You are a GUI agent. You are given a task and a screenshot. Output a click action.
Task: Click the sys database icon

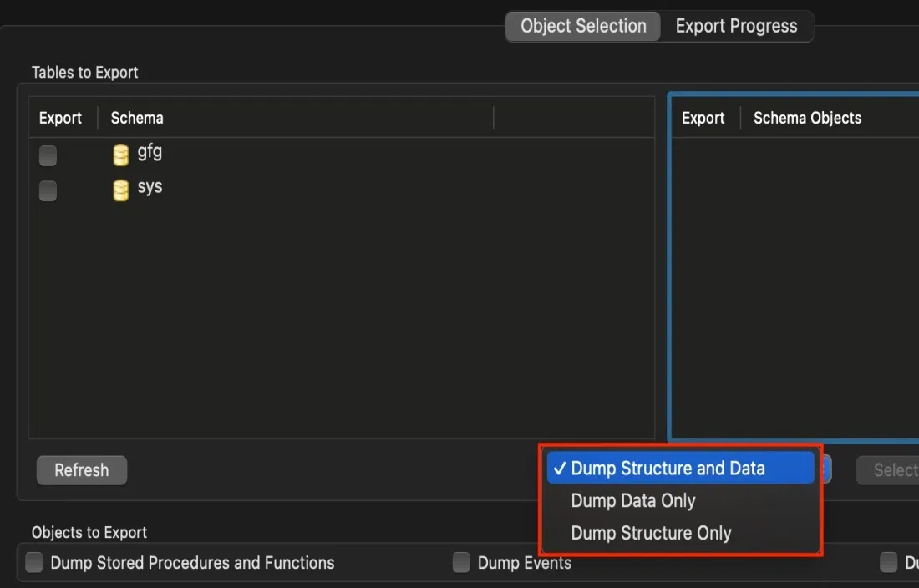[x=121, y=190]
